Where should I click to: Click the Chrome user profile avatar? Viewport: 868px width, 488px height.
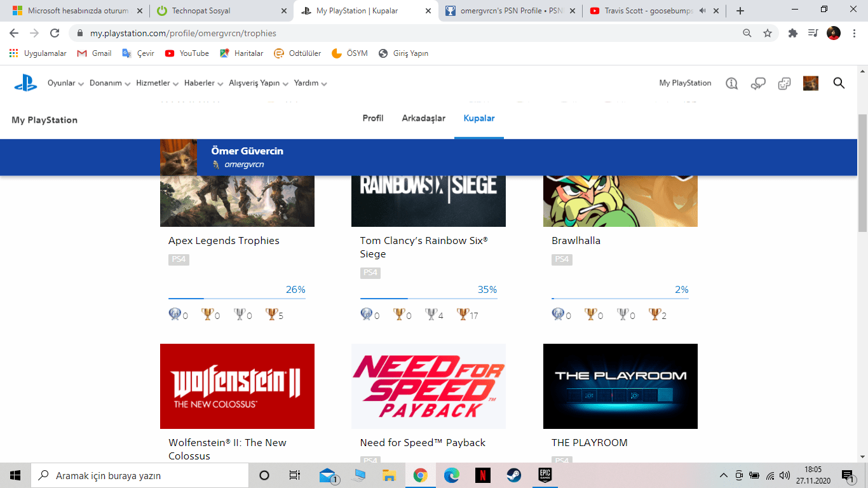coord(834,33)
